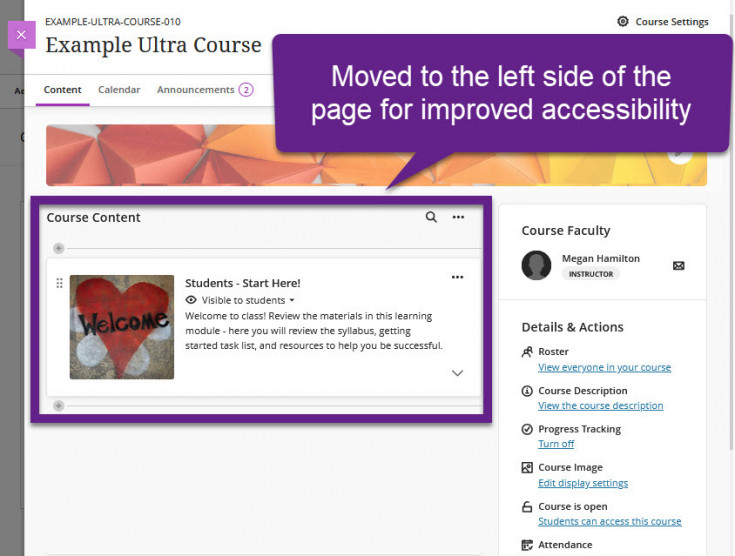Viewport: 735px width, 556px height.
Task: Add content with plus below module
Action: 59,406
